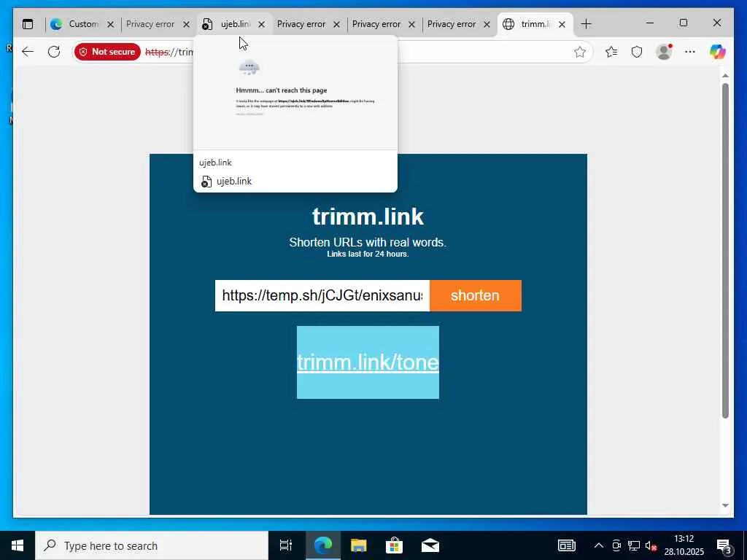Close the trimm.link tab
This screenshot has height=560, width=747.
tap(562, 24)
